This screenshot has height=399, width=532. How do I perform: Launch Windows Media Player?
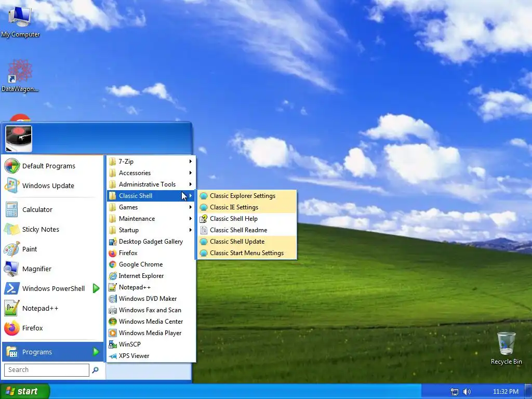(151, 333)
